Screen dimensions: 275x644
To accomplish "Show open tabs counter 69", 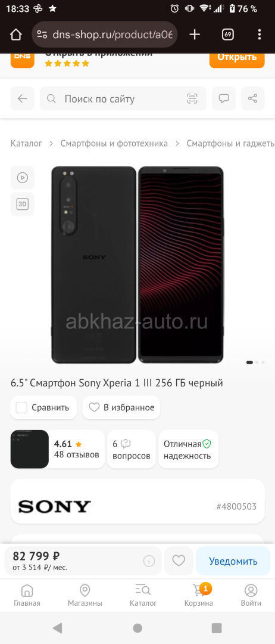I will pos(228,35).
